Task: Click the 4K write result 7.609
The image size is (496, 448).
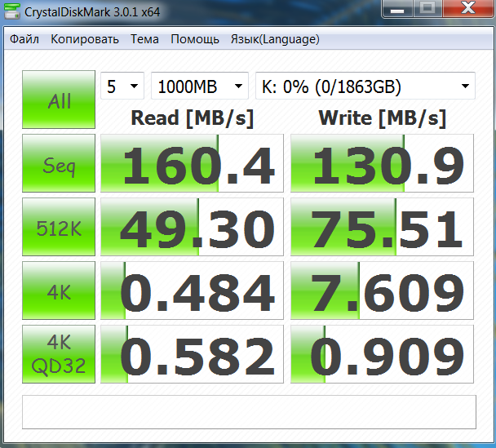Action: pos(382,291)
